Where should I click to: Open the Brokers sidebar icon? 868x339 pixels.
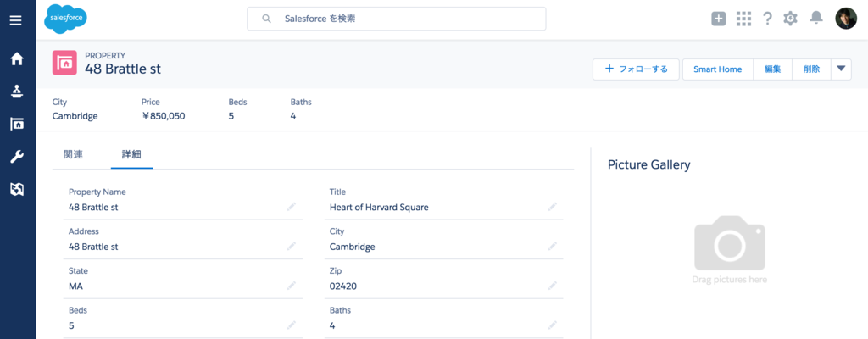click(x=16, y=92)
